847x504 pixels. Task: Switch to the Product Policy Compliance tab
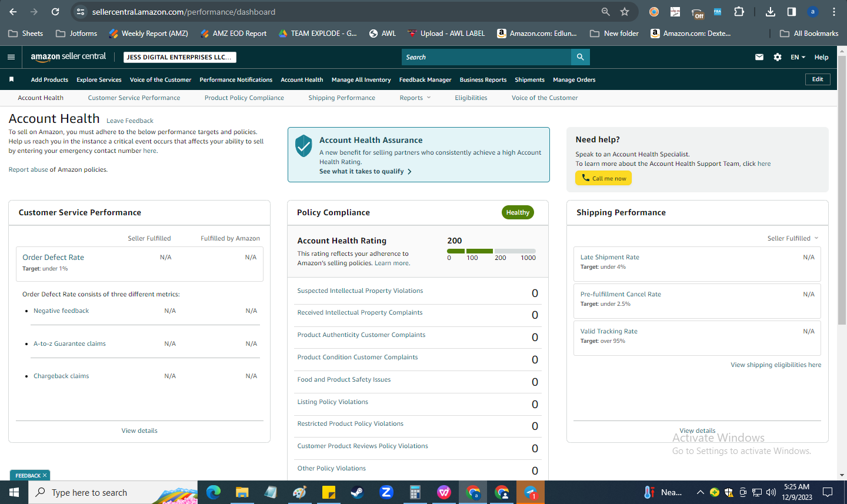(244, 98)
